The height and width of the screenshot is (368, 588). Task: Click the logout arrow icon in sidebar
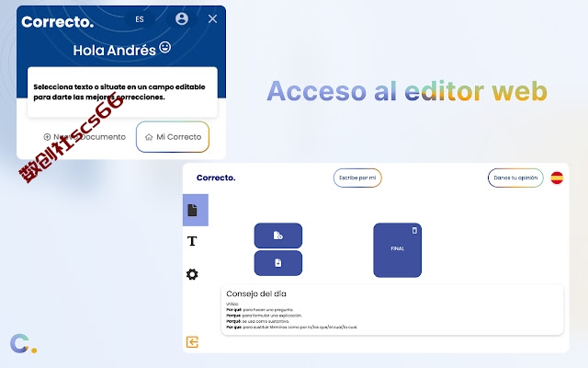pos(192,342)
